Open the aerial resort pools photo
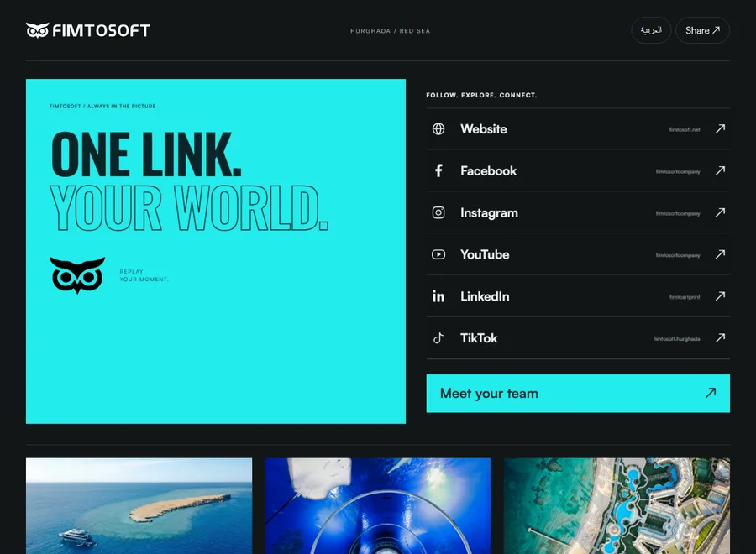756x554 pixels. pos(617,506)
